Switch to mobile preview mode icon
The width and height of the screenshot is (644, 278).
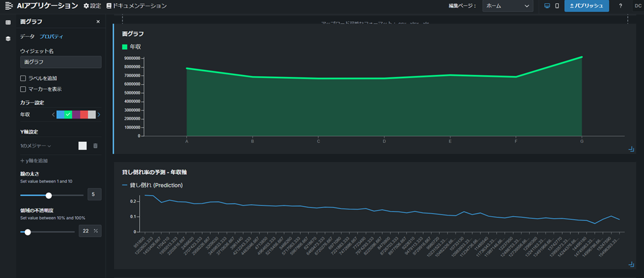point(557,6)
